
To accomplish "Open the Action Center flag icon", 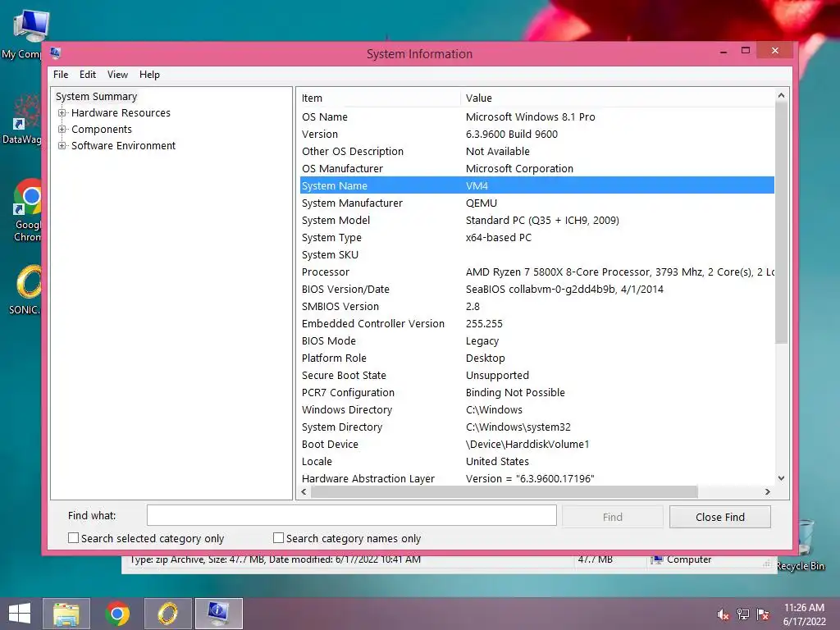I will [763, 614].
